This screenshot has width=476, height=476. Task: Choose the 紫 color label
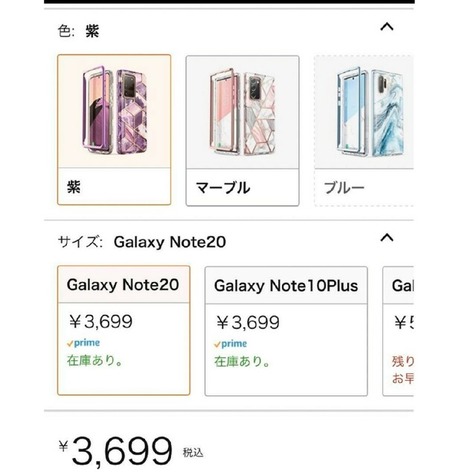coord(74,187)
